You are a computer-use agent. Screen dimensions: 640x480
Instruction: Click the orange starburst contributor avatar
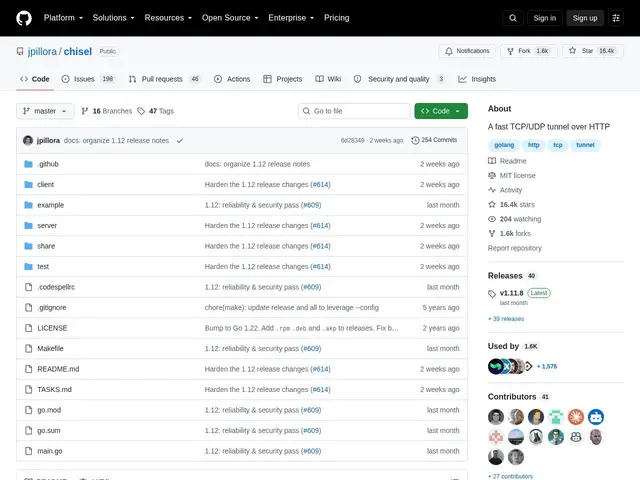[x=576, y=417]
